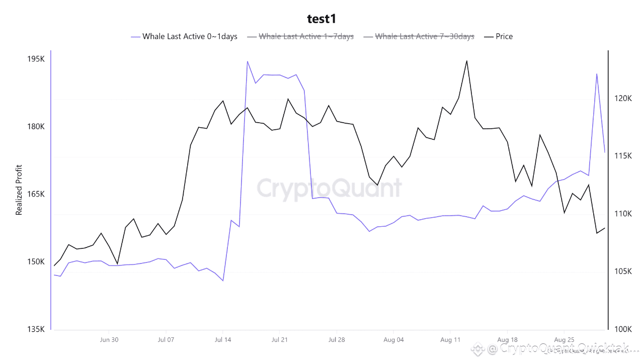Click the Aug 11 date tick
The image size is (644, 362).
point(450,339)
